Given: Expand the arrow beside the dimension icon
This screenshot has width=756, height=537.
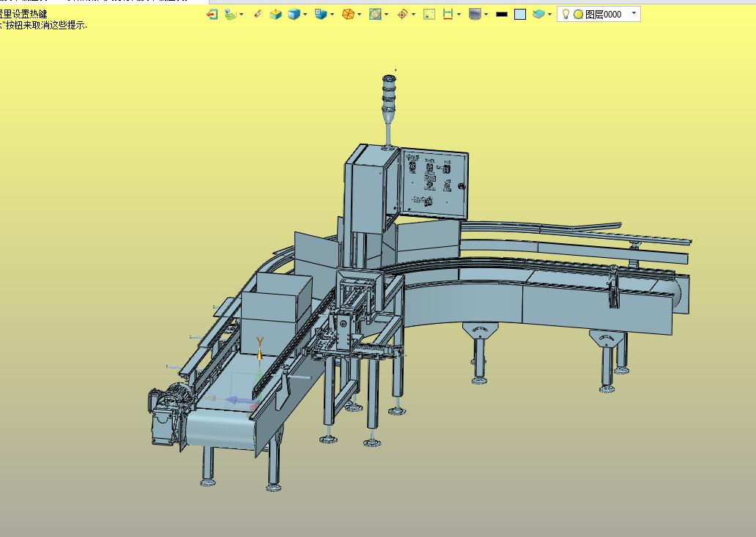Looking at the screenshot, I should (459, 14).
